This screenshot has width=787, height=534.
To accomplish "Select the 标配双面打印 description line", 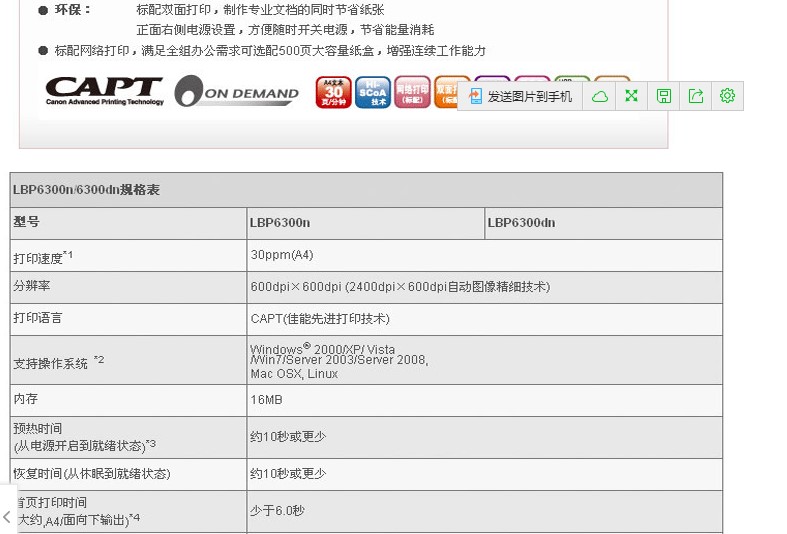I will coord(260,10).
